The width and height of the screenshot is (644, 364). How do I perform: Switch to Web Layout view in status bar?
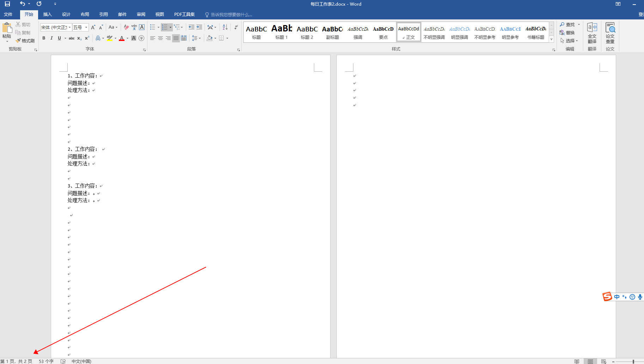[x=603, y=361]
